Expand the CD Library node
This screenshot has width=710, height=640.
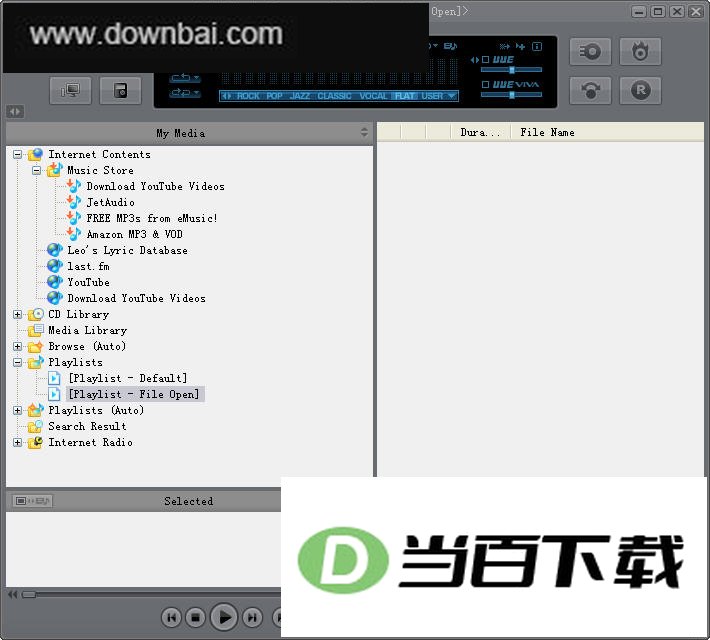click(x=17, y=314)
